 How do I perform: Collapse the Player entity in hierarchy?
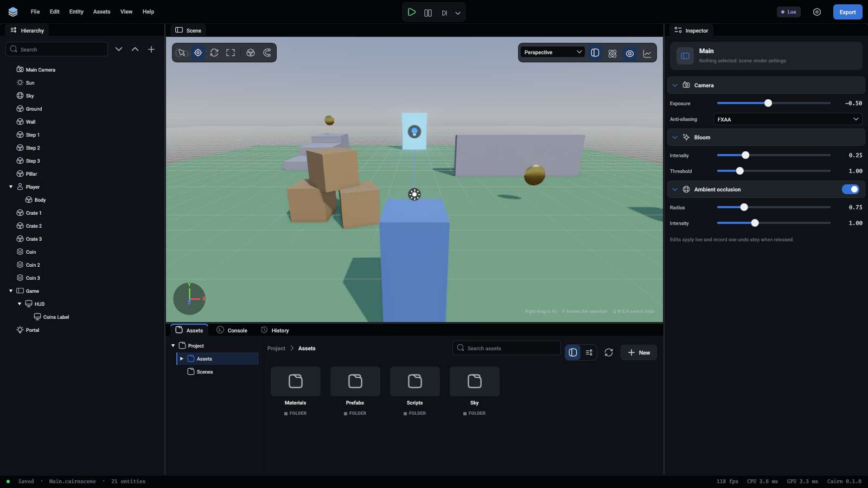coord(11,187)
